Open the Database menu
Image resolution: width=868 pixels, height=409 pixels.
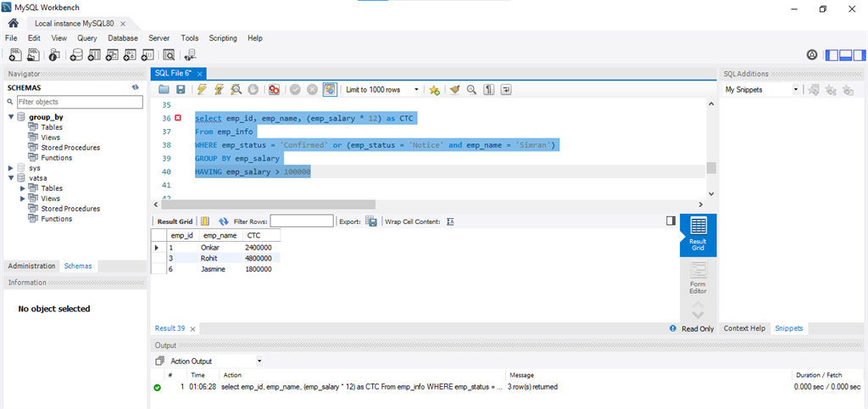tap(123, 38)
